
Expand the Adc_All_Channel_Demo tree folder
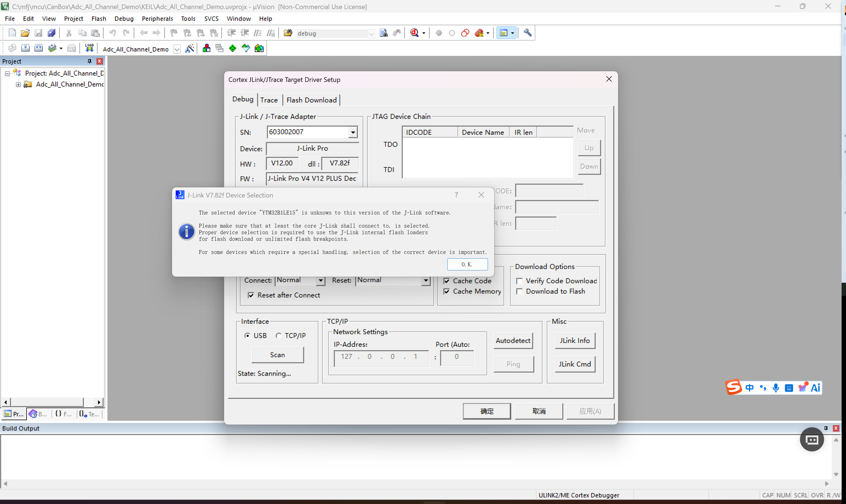18,85
